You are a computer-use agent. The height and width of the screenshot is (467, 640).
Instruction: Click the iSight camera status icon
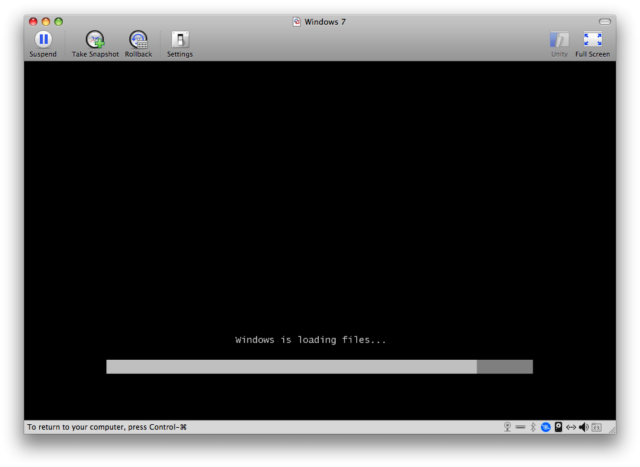tap(507, 427)
